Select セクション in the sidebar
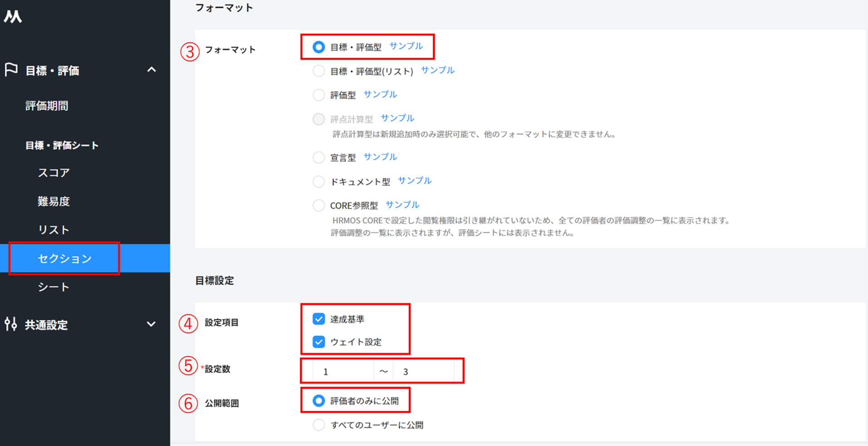The height and width of the screenshot is (446, 868). 64,258
